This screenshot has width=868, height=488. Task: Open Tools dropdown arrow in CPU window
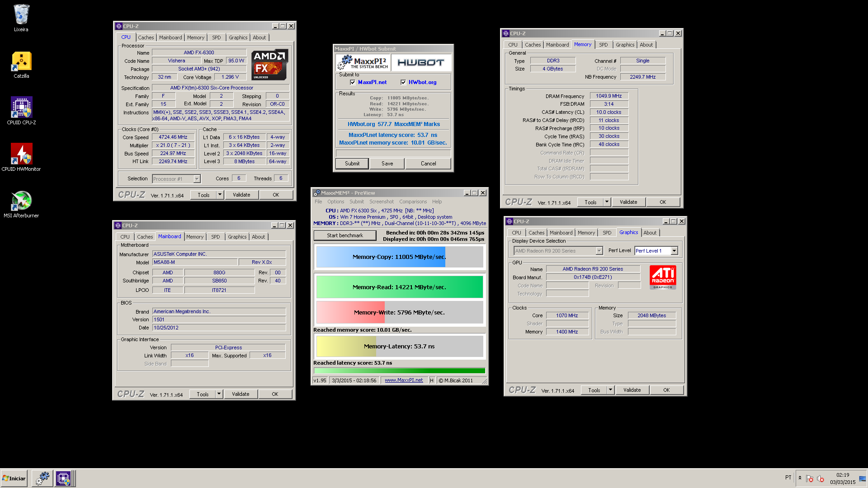(220, 195)
